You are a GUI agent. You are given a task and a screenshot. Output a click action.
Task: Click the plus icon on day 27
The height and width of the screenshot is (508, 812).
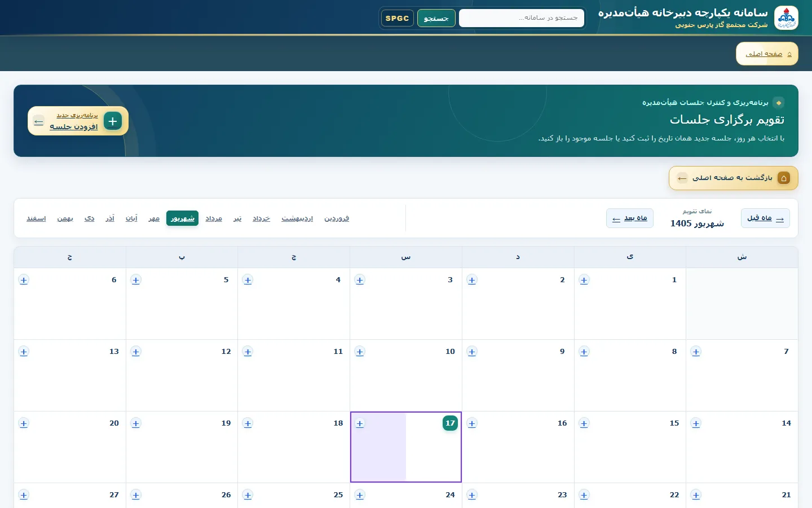click(x=24, y=495)
